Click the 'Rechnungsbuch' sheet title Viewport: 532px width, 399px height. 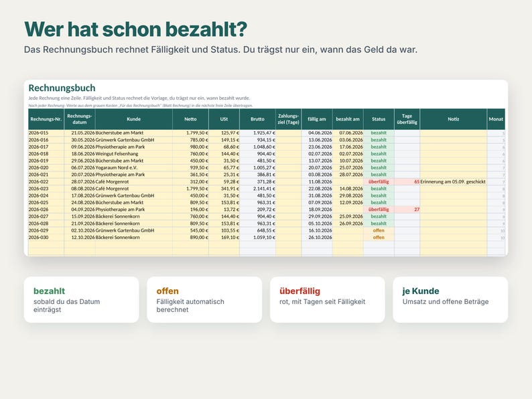[x=62, y=88]
